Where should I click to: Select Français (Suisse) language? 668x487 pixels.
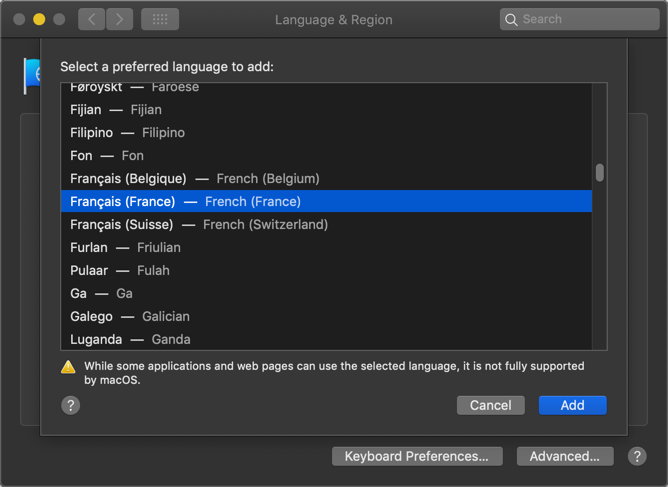click(199, 224)
